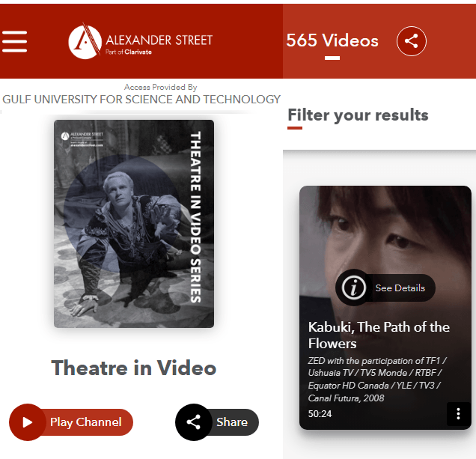Viewport: 476px width, 459px height.
Task: Open the hamburger navigation menu
Action: pyautogui.click(x=14, y=41)
